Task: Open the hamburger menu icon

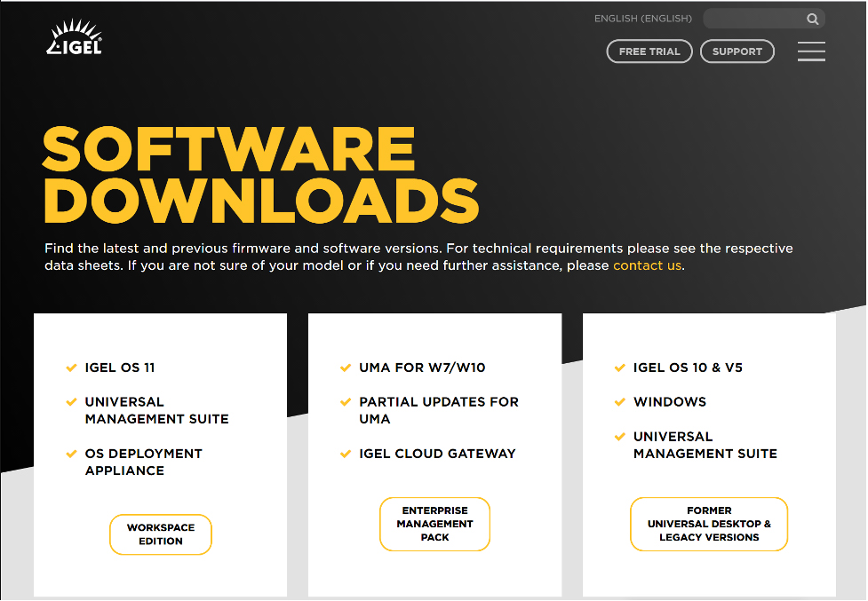Action: coord(811,51)
